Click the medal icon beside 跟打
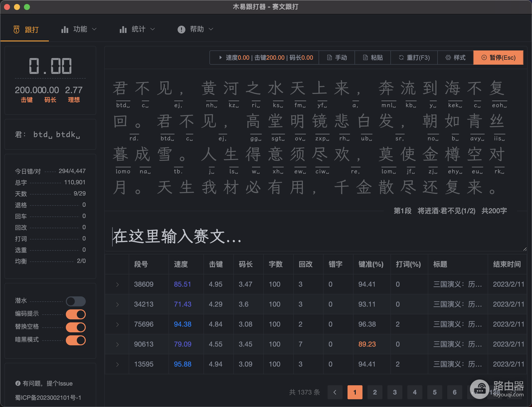 point(17,30)
